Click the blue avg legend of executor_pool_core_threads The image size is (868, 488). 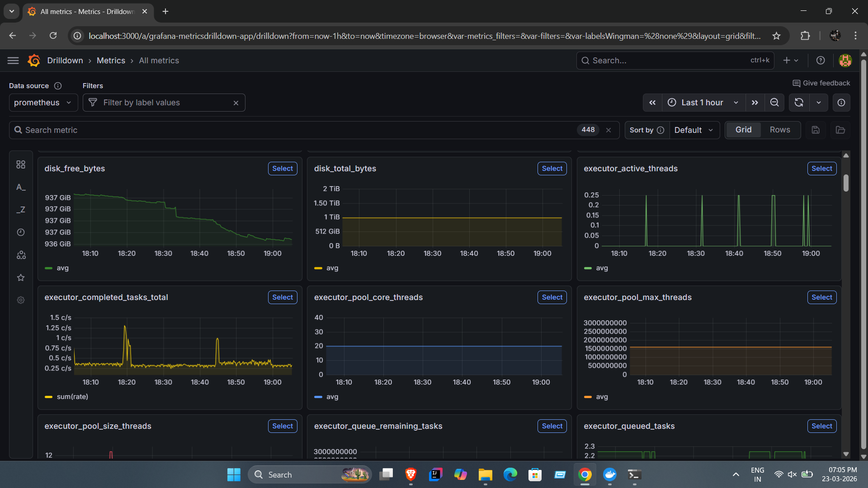click(x=326, y=397)
